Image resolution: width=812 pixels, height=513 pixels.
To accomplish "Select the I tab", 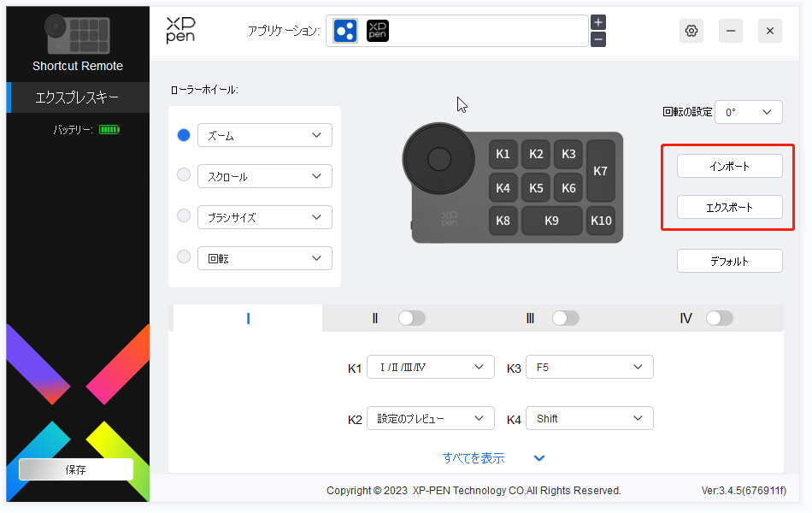I will point(247,317).
